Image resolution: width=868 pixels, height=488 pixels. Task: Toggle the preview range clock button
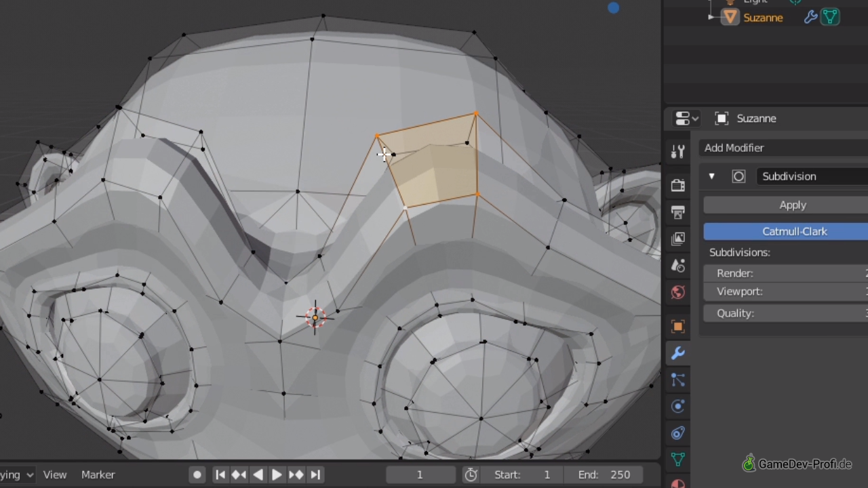pyautogui.click(x=471, y=475)
